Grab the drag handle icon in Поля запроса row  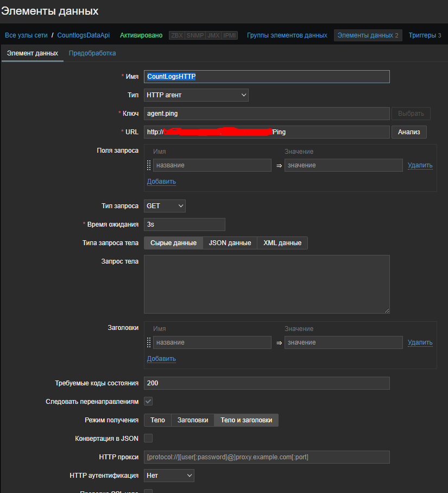tap(148, 165)
